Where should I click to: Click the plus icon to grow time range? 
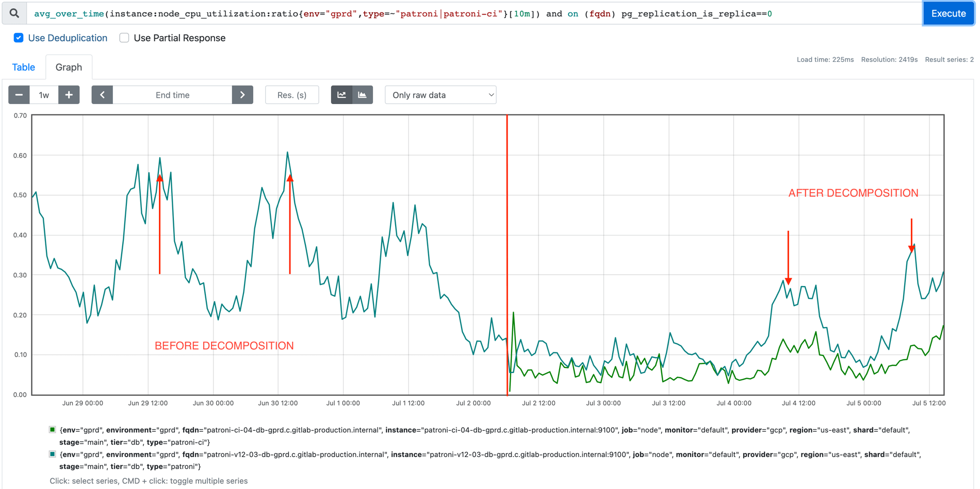69,95
